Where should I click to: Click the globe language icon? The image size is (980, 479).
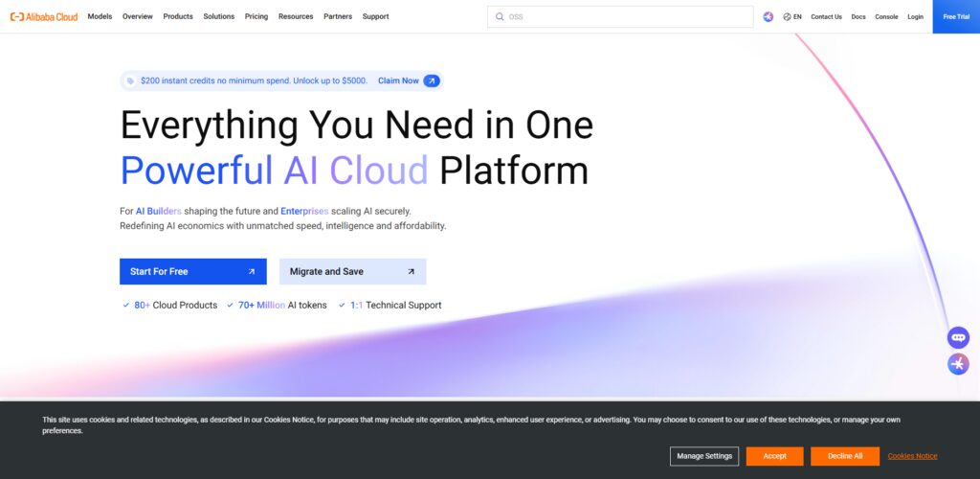point(787,17)
